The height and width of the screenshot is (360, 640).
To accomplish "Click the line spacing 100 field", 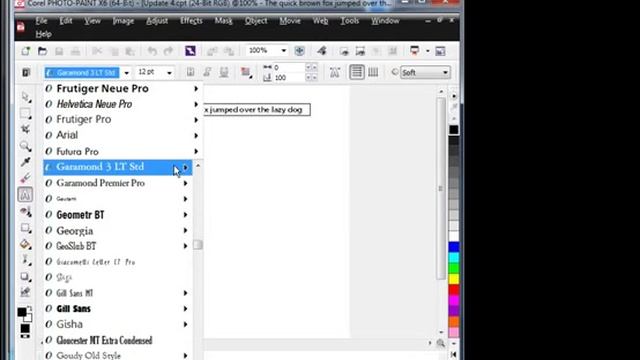I will 288,78.
